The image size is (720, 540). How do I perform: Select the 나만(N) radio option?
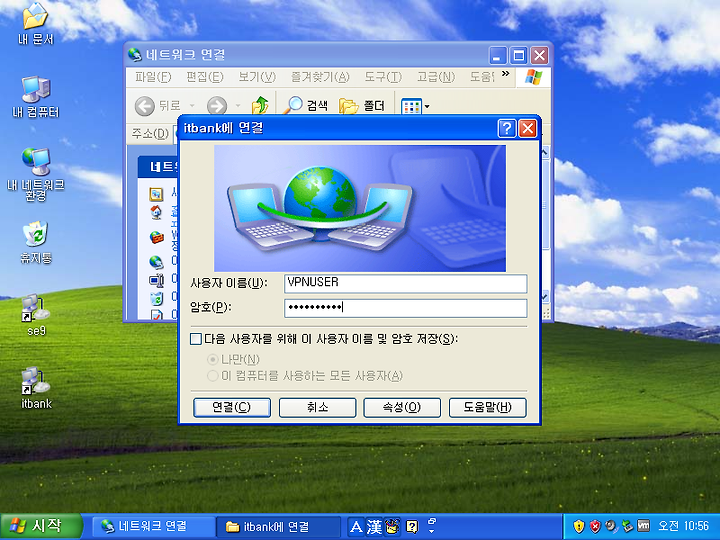pyautogui.click(x=213, y=359)
